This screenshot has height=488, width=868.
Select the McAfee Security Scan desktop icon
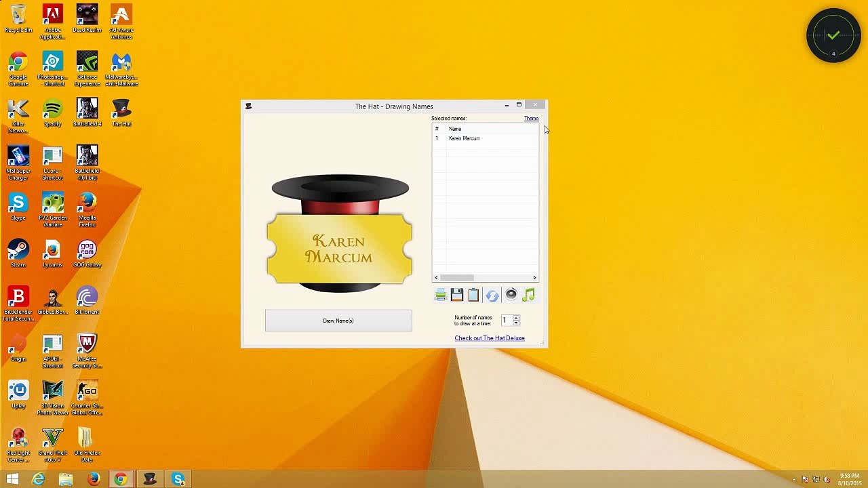pyautogui.click(x=87, y=350)
